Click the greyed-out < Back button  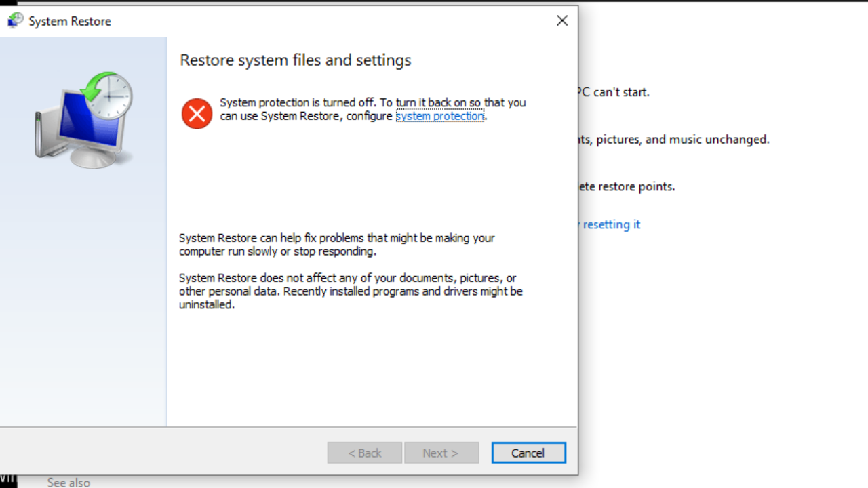[x=365, y=453]
